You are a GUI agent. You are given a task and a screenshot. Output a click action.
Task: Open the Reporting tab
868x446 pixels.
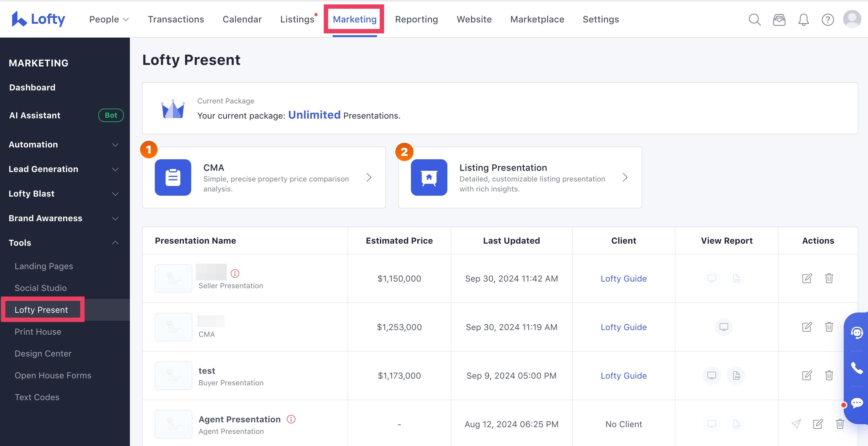pos(416,19)
